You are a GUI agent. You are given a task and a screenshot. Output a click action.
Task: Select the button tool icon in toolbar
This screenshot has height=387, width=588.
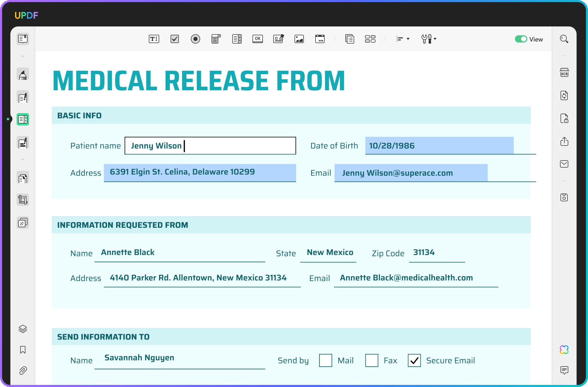[257, 39]
